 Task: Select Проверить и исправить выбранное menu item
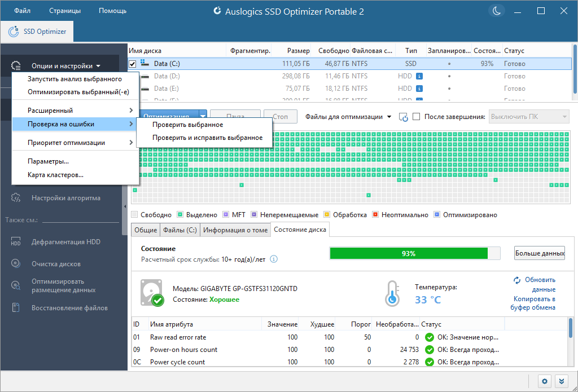point(208,138)
